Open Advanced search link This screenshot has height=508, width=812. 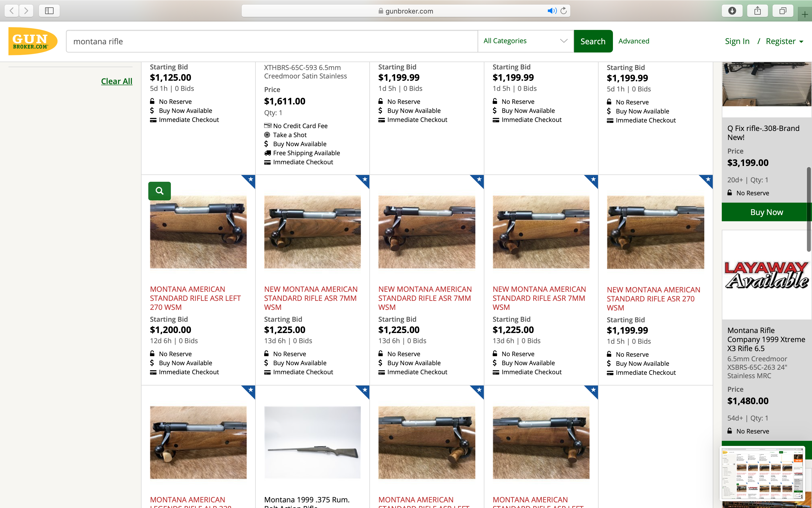[634, 41]
